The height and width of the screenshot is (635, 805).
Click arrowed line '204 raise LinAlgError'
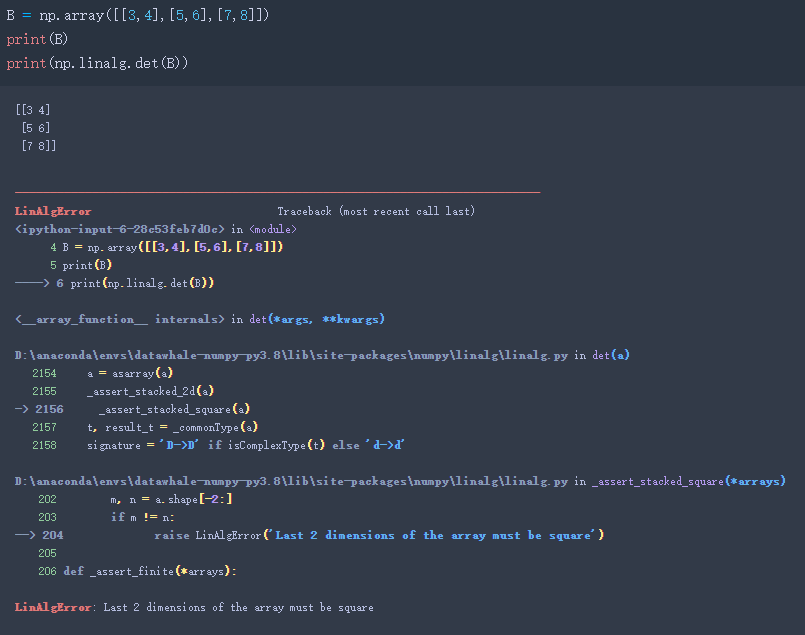(310, 535)
